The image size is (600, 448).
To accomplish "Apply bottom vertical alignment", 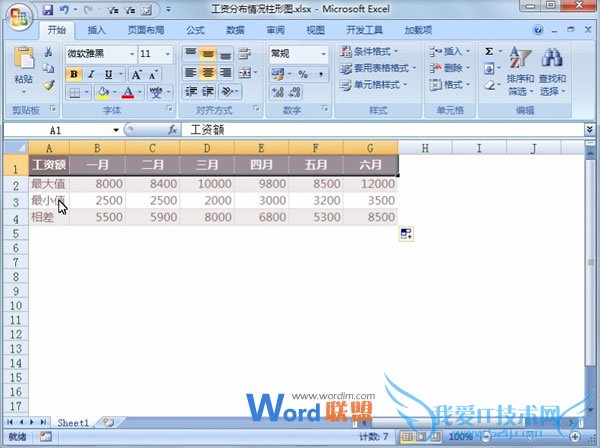I will [226, 53].
